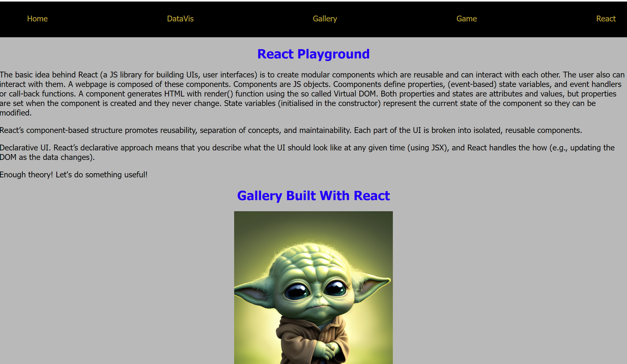The height and width of the screenshot is (364, 627).
Task: Click the React link in navbar
Action: coord(606,19)
